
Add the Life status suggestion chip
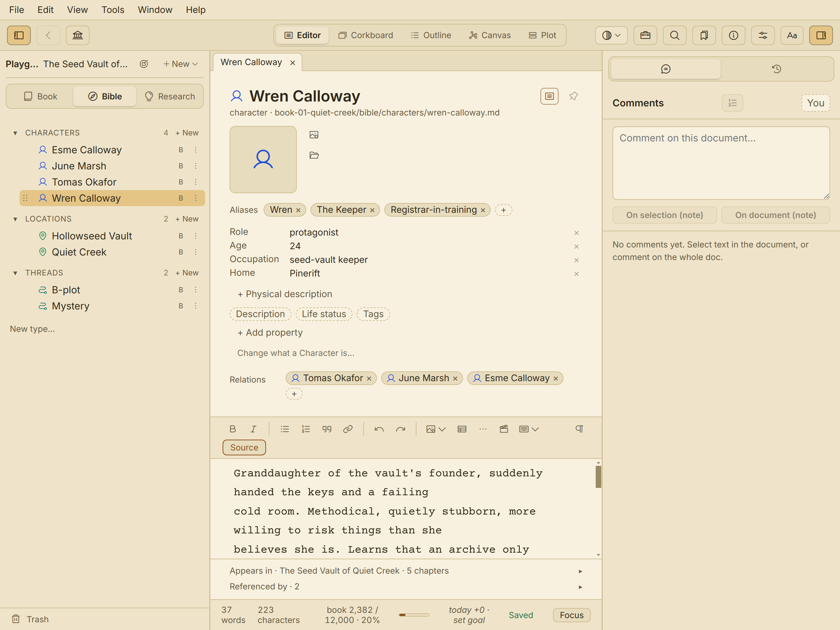click(x=324, y=314)
